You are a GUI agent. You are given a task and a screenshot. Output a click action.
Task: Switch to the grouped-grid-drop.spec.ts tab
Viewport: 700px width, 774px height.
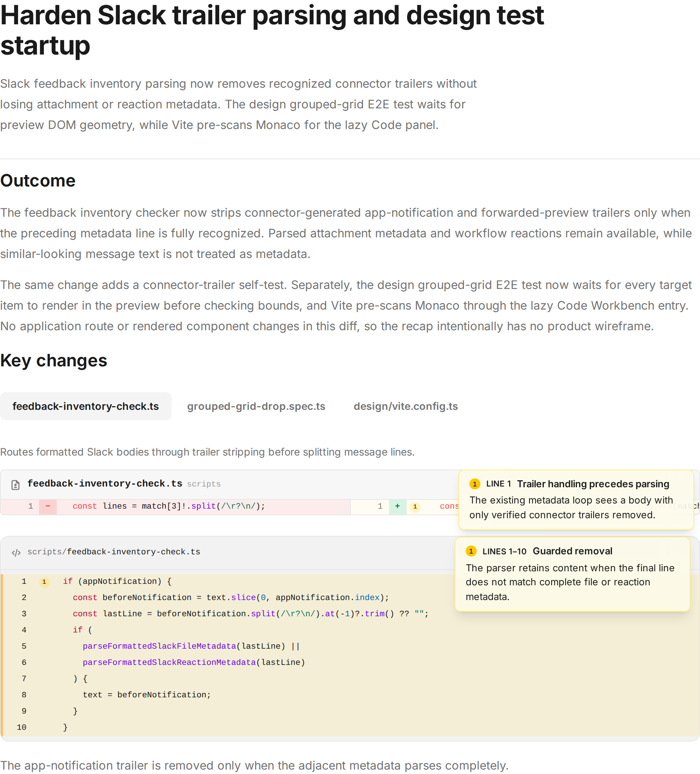tap(256, 406)
